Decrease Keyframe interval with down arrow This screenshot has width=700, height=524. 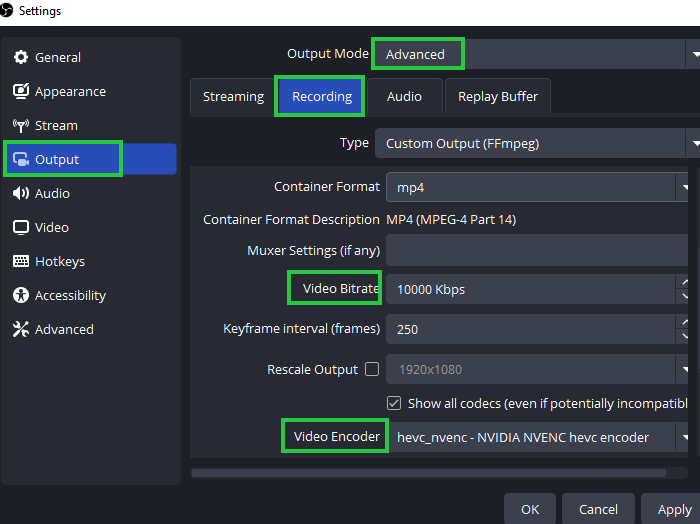(x=683, y=337)
